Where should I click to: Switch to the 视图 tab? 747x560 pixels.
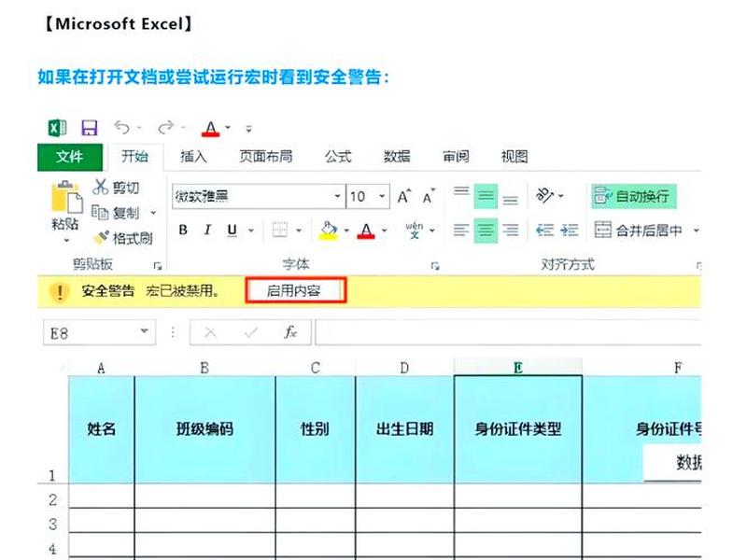[x=514, y=156]
